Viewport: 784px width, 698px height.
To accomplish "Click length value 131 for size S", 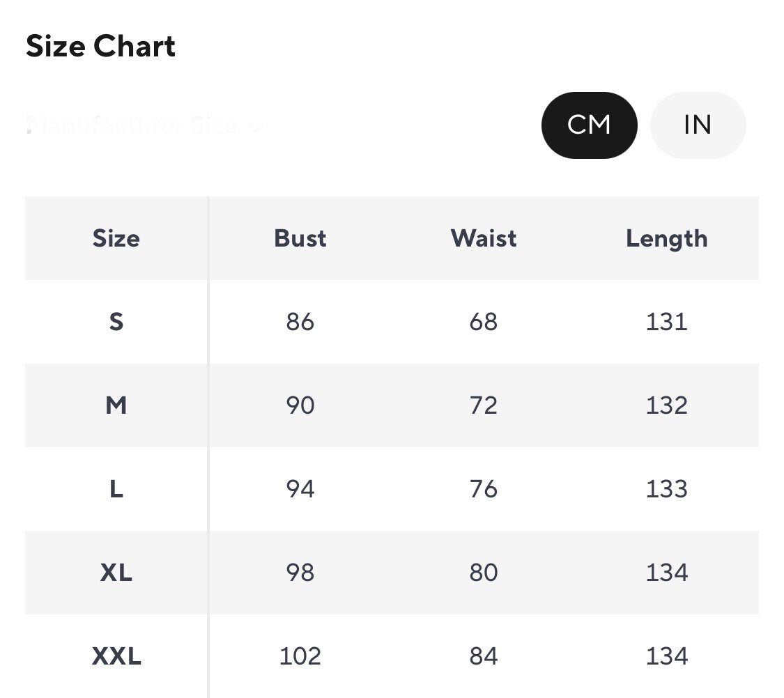I will 666,322.
